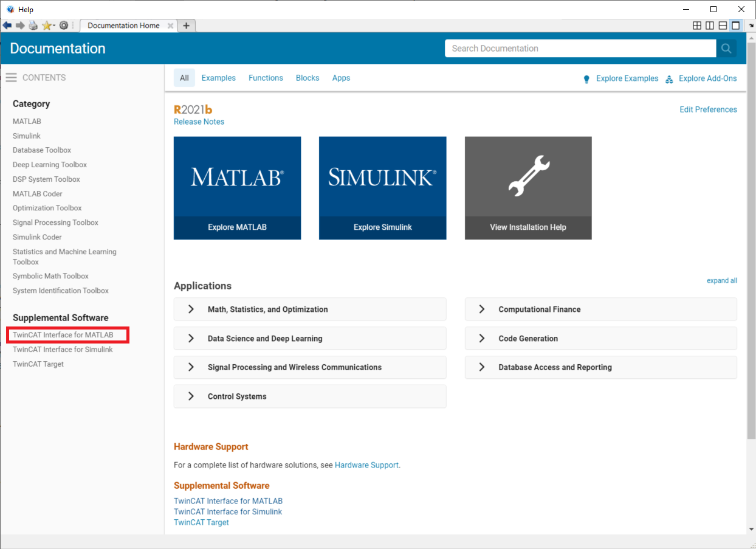Switch to the left/right split layout
The width and height of the screenshot is (756, 549).
click(710, 26)
